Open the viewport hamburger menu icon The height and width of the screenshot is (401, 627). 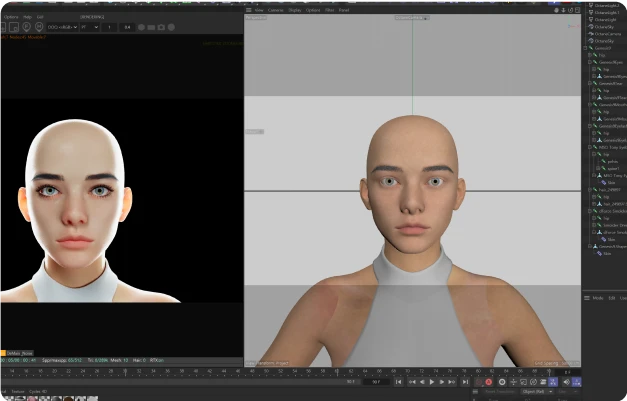(x=249, y=10)
